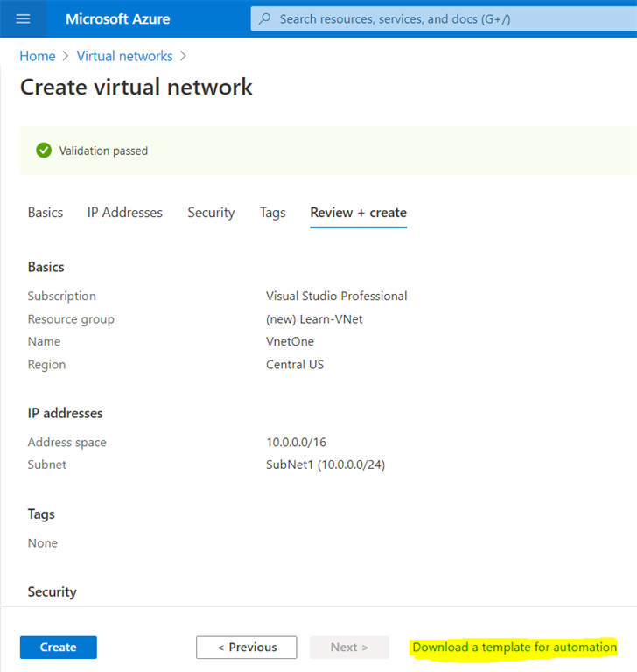Click the VnetOne name value
This screenshot has width=637, height=672.
(x=290, y=341)
